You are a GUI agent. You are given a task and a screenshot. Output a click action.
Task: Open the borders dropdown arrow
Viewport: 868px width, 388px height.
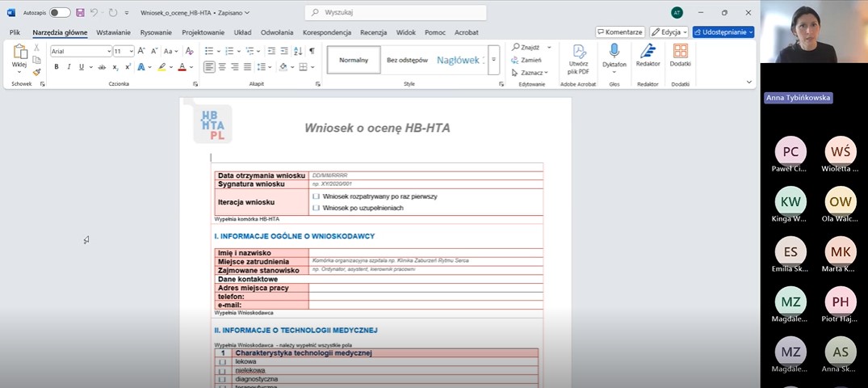click(313, 67)
